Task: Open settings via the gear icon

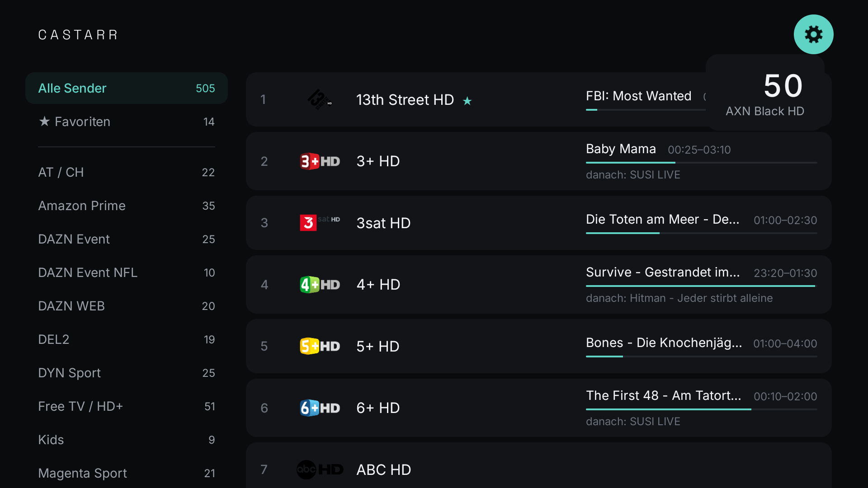Action: point(813,34)
